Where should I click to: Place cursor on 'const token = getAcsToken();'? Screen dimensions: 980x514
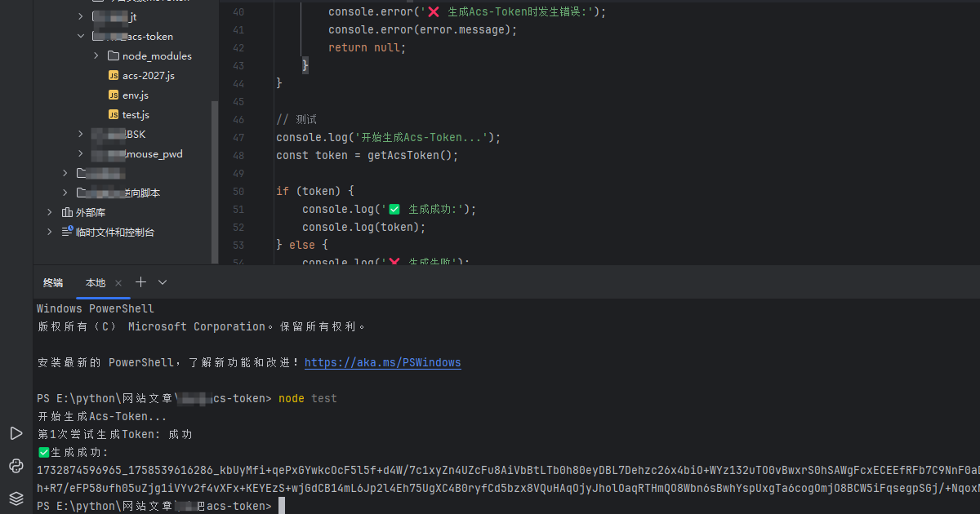tap(367, 155)
